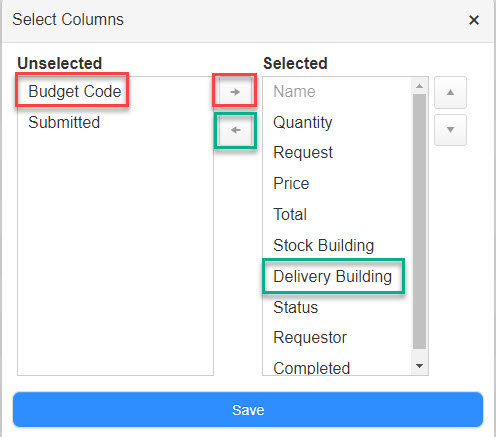The image size is (496, 437).
Task: Select Submitted in Unselected list
Action: (x=64, y=122)
